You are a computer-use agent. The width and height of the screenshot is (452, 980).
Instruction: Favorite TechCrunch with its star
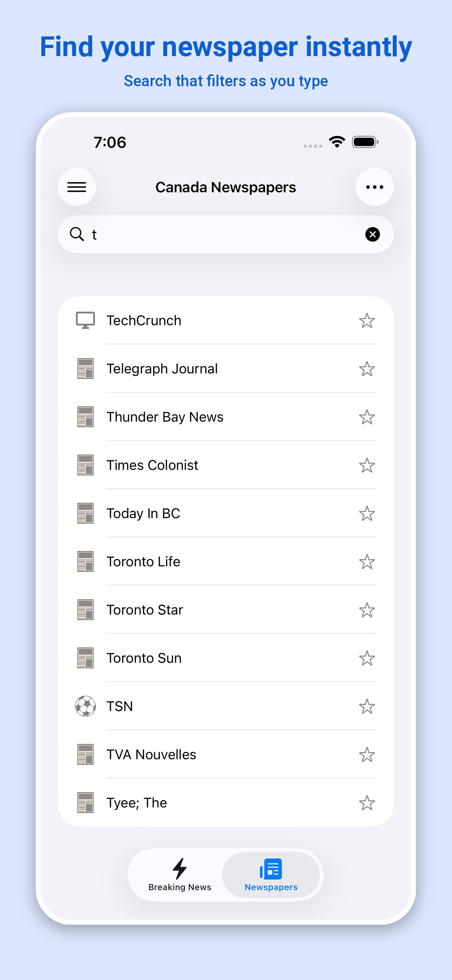[x=367, y=321]
